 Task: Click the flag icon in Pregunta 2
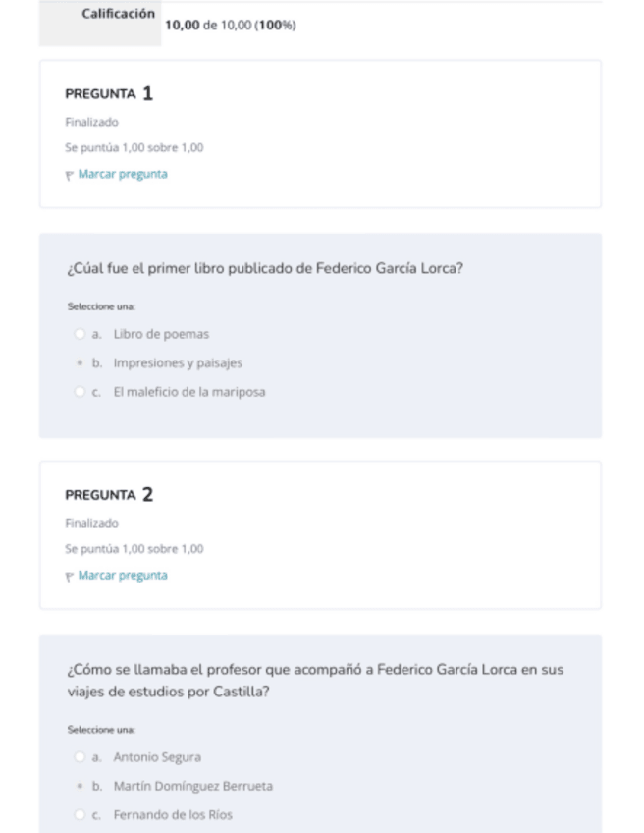point(70,576)
